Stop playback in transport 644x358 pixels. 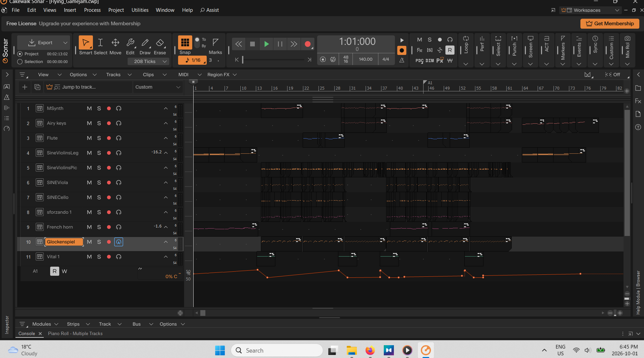click(x=252, y=44)
